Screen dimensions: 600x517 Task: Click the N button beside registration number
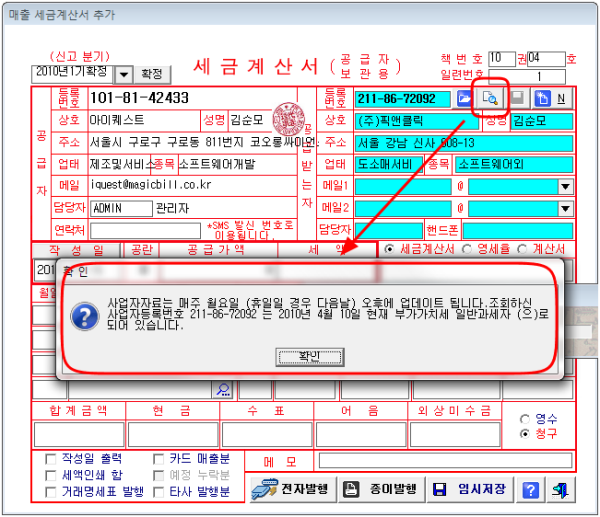(561, 98)
